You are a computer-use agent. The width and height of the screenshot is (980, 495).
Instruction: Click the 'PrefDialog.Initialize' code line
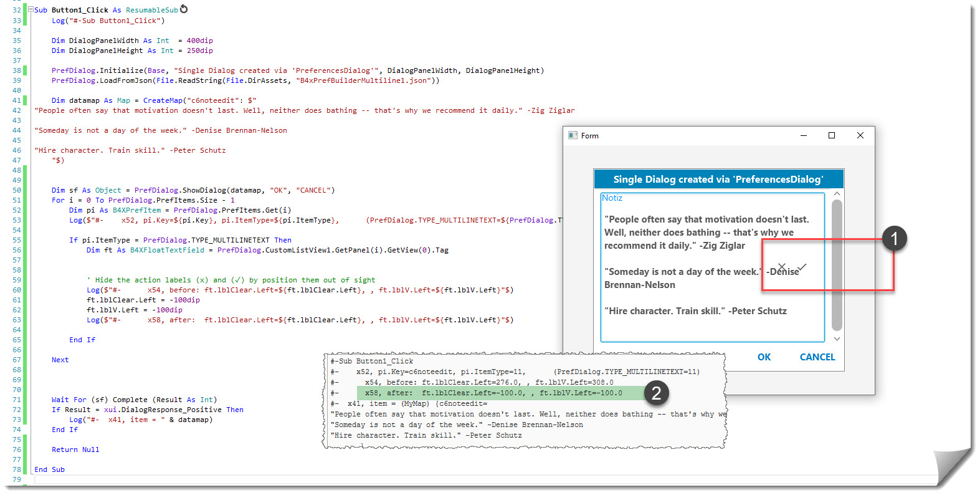click(298, 70)
